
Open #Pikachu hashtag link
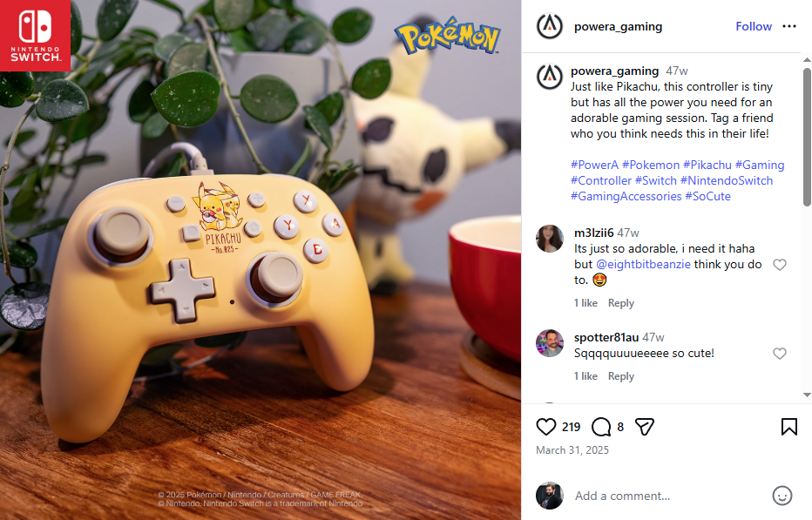(707, 165)
